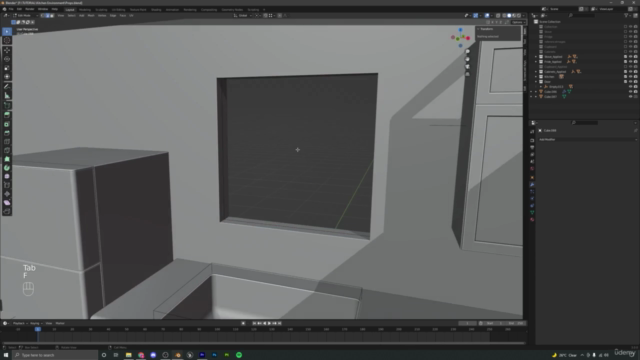
Task: Toggle Stove_Applied collection exclude checkbox
Action: pos(625,57)
